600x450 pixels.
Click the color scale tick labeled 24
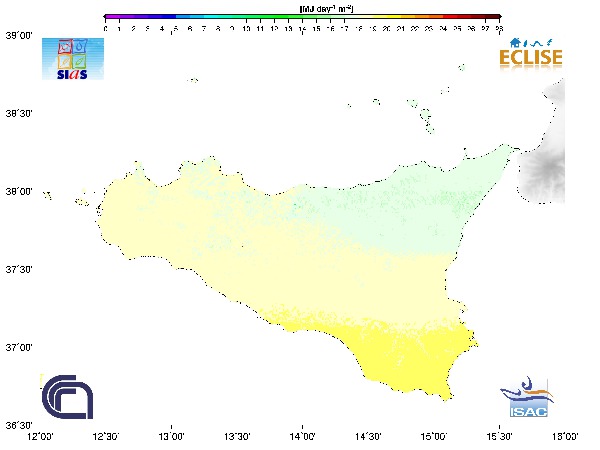443,29
